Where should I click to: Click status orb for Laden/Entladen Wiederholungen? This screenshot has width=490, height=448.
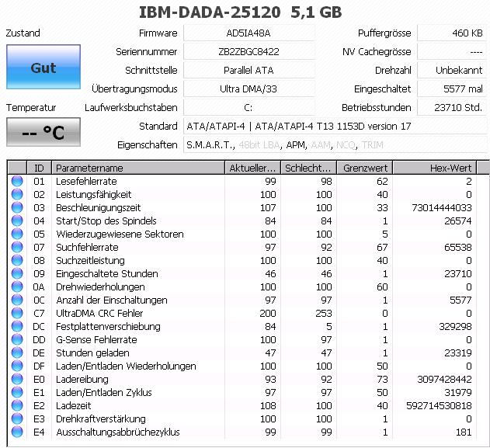[17, 366]
